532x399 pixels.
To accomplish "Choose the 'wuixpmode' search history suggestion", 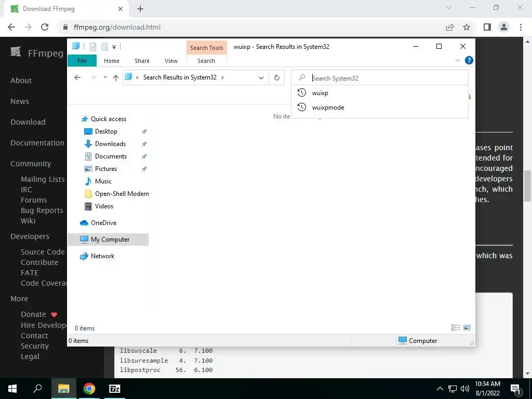I will [380, 107].
